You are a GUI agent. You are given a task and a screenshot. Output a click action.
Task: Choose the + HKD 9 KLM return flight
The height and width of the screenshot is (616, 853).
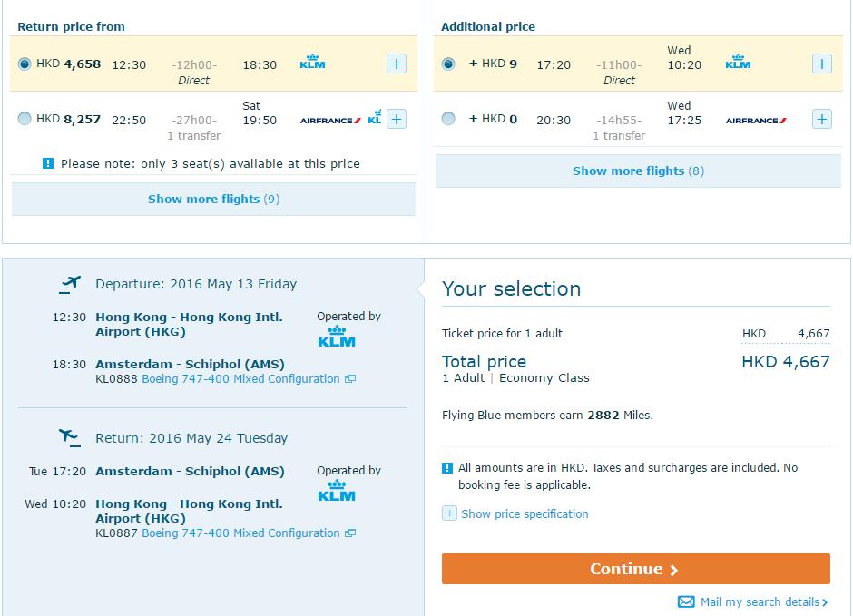(x=448, y=64)
